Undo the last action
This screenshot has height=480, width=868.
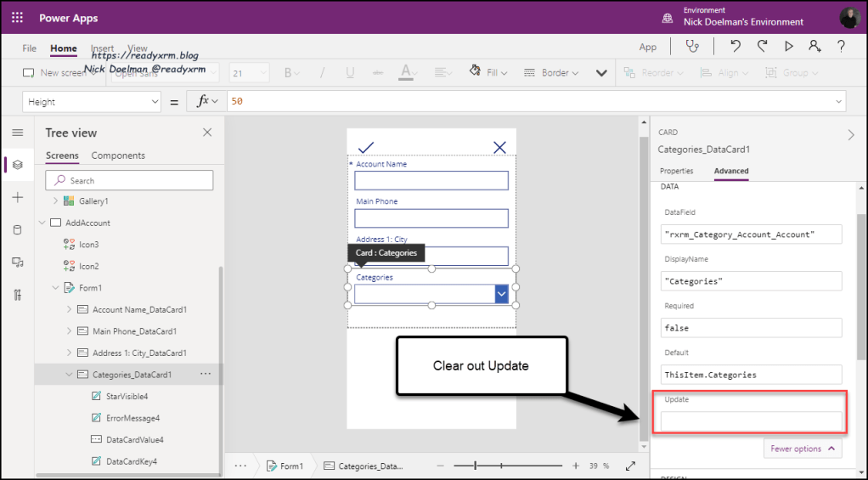[736, 47]
